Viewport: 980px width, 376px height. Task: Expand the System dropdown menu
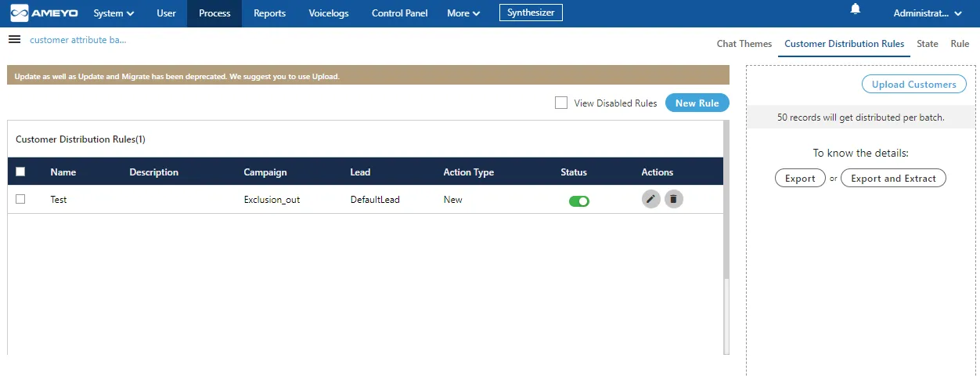[x=113, y=13]
